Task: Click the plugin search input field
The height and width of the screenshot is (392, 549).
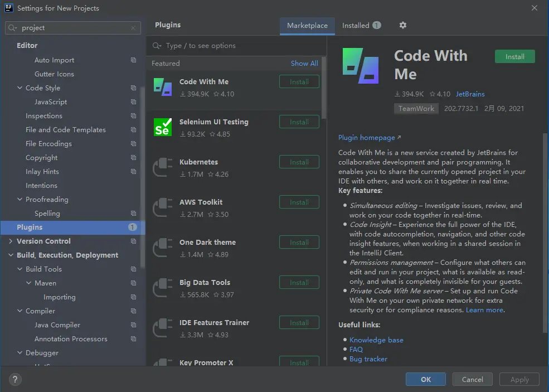Action: [x=236, y=46]
